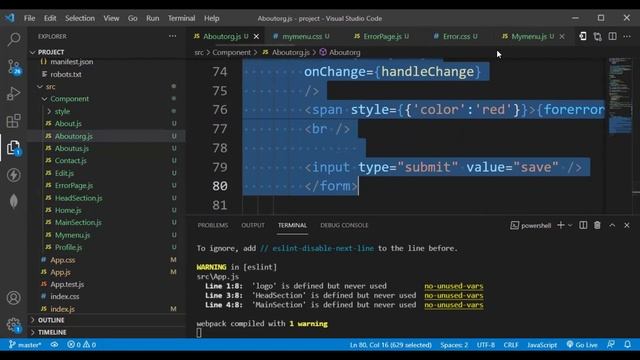Screen dimensions: 640x360
Task: Open the Search view in activity bar
Action: tap(13, 39)
